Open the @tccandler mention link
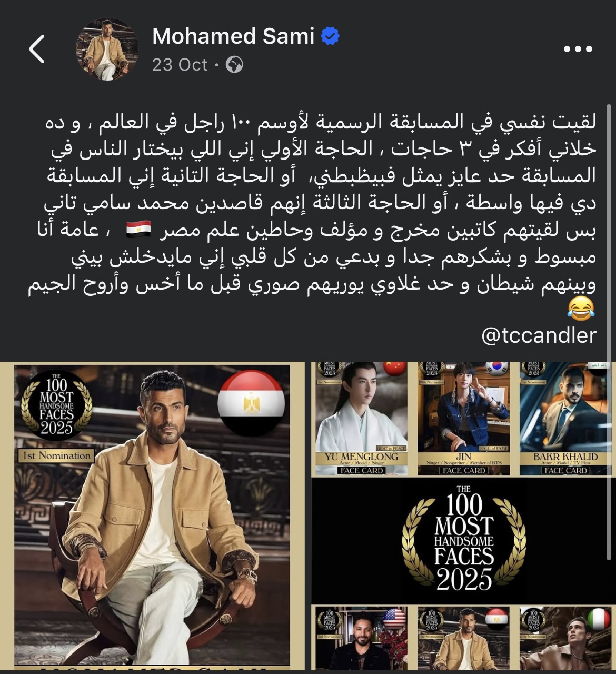Image resolution: width=616 pixels, height=674 pixels. (x=539, y=335)
